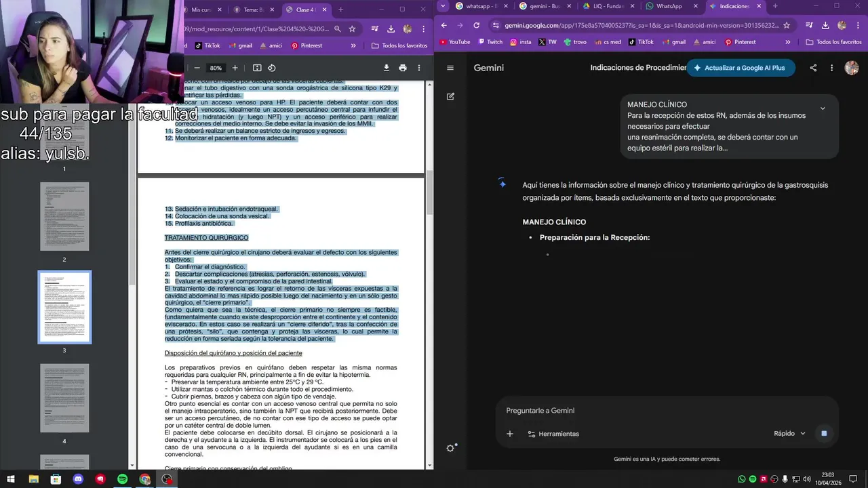The height and width of the screenshot is (488, 868).
Task: Zoom out the PDF with the minus icon
Action: 197,68
